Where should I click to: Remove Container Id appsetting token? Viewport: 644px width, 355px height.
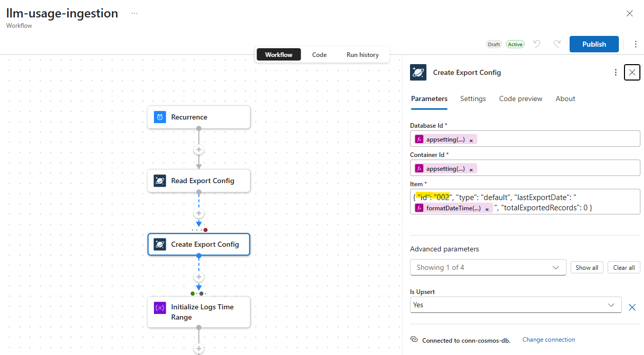[471, 169]
